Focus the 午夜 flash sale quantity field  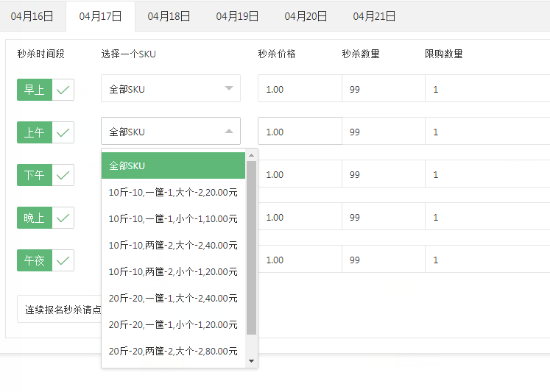click(x=384, y=259)
